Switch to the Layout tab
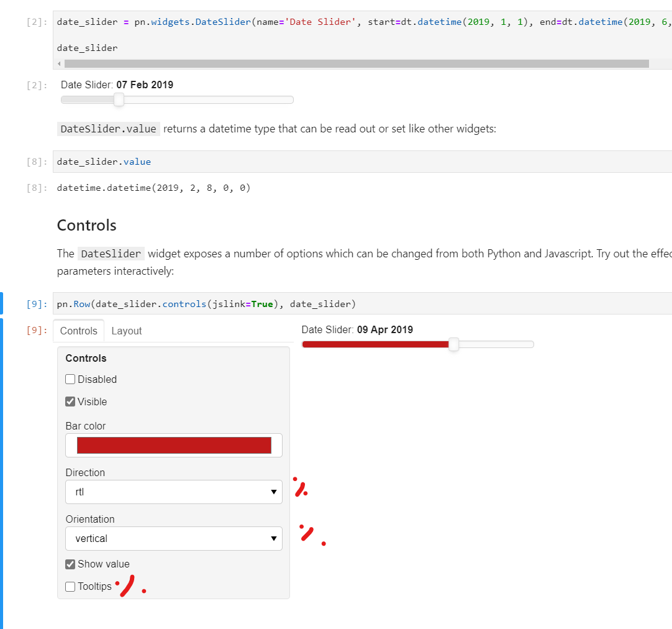The width and height of the screenshot is (672, 629). (x=126, y=331)
